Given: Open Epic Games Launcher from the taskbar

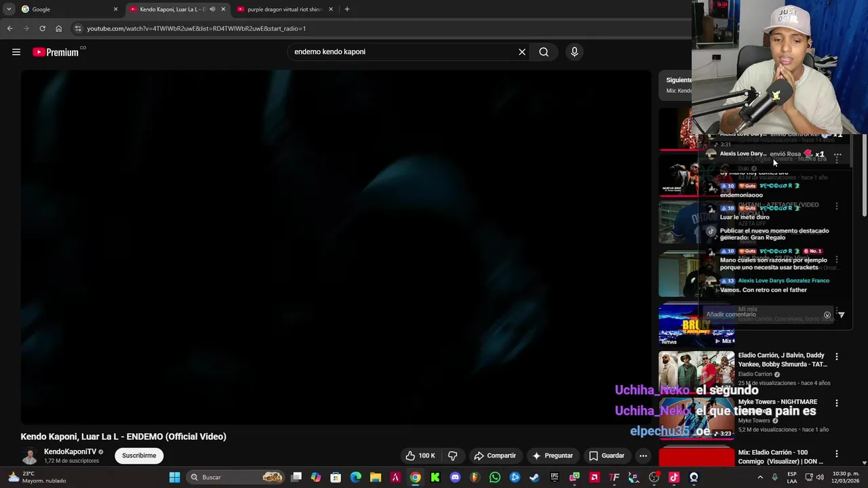Looking at the screenshot, I should (555, 477).
